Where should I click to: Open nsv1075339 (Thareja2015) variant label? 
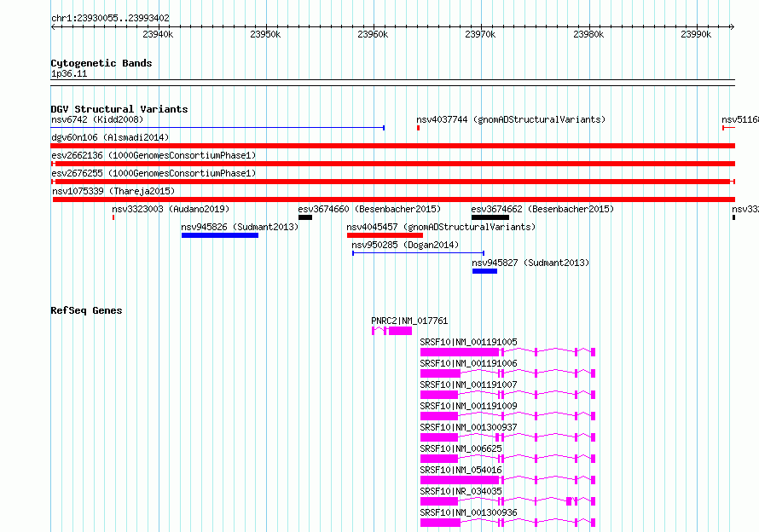(x=113, y=191)
